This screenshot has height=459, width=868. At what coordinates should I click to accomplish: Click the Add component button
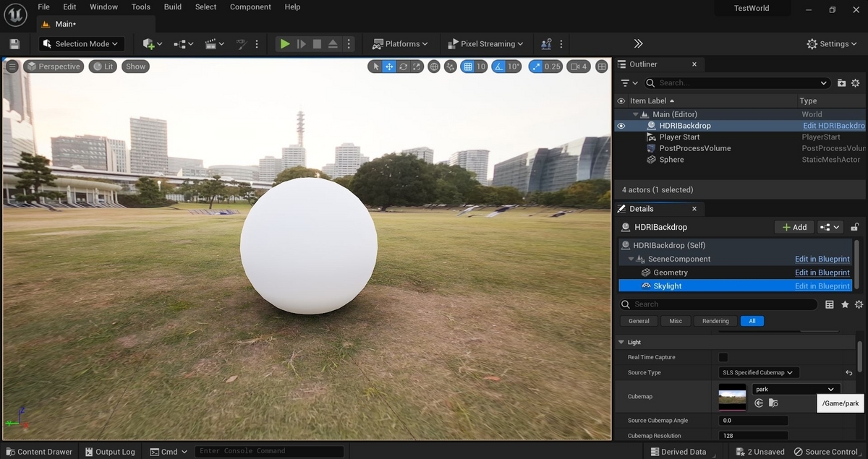tap(794, 227)
